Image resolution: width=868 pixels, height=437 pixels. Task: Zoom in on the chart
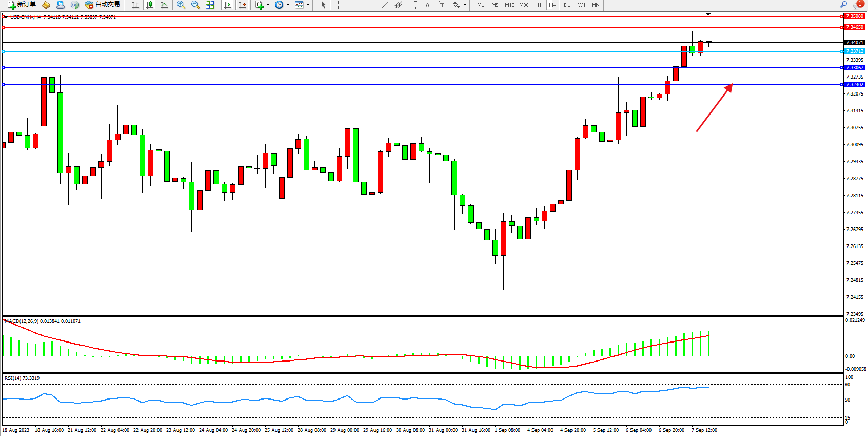[181, 5]
